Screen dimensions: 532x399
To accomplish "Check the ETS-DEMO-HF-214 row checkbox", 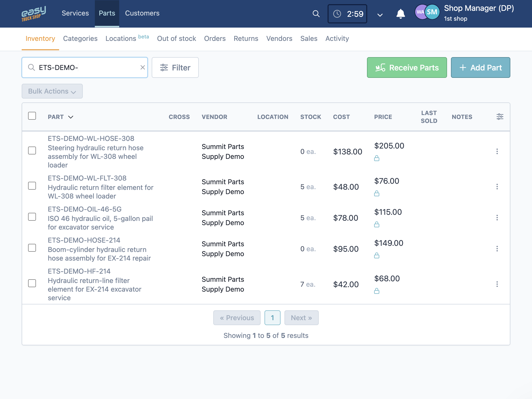I will [32, 283].
